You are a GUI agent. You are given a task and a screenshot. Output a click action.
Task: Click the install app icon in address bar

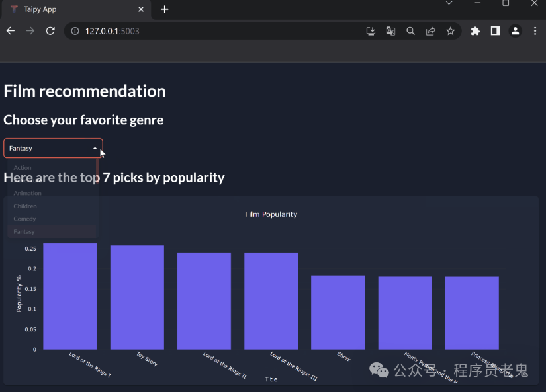coord(371,31)
